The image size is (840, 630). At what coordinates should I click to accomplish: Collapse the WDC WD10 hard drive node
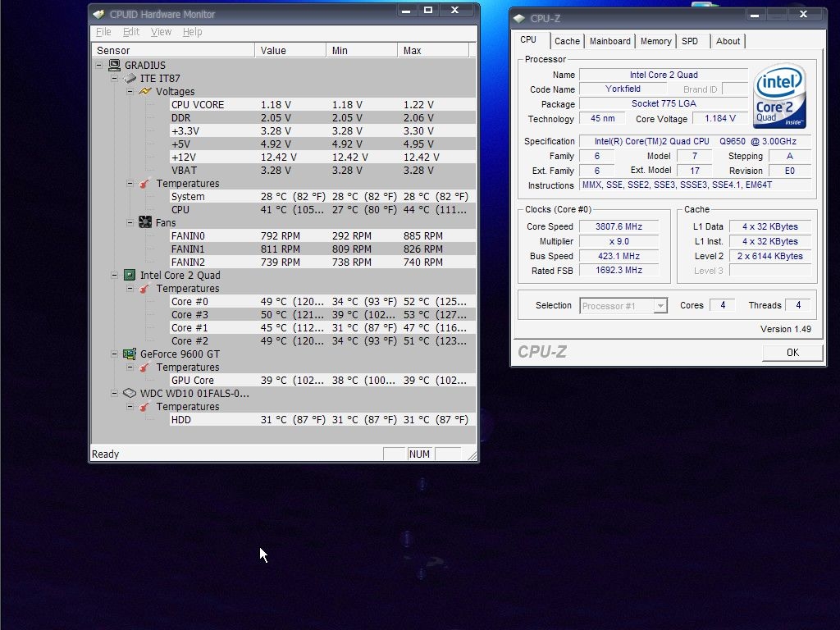tap(115, 393)
